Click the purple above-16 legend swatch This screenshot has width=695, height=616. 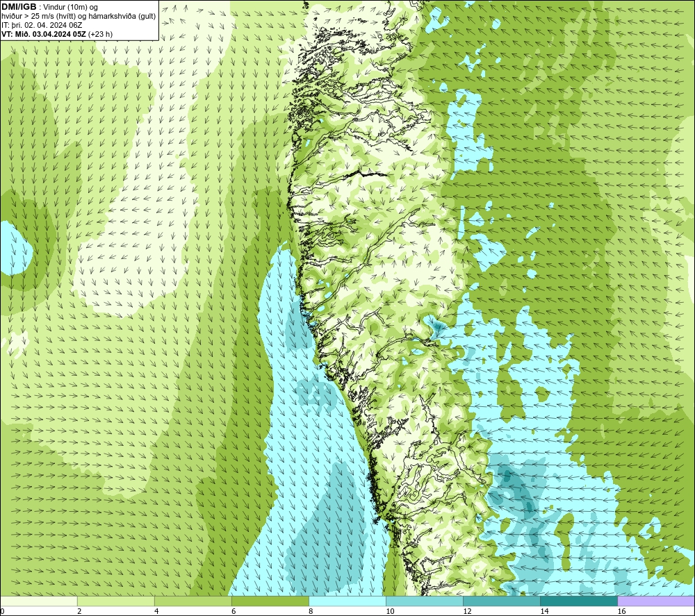click(656, 601)
